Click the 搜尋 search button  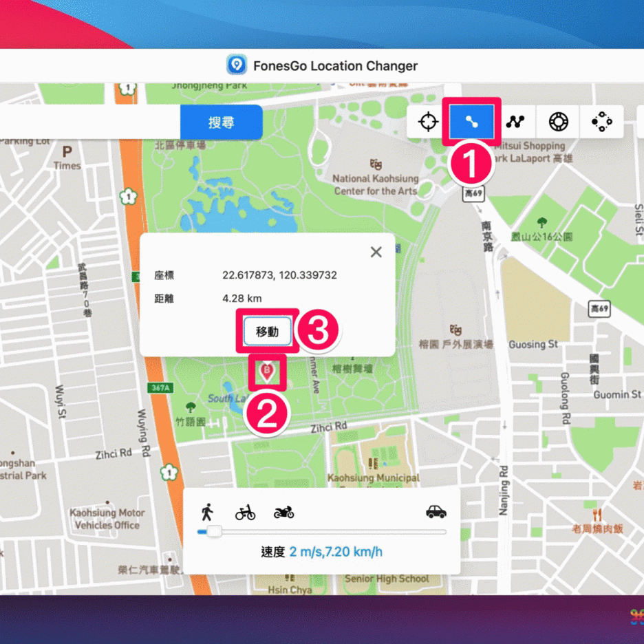pyautogui.click(x=221, y=122)
